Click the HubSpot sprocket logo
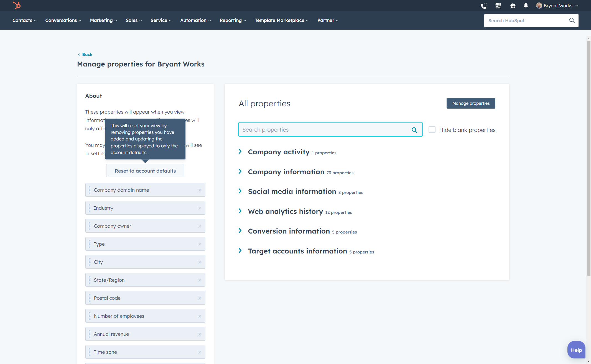The height and width of the screenshot is (364, 591). 17,6
